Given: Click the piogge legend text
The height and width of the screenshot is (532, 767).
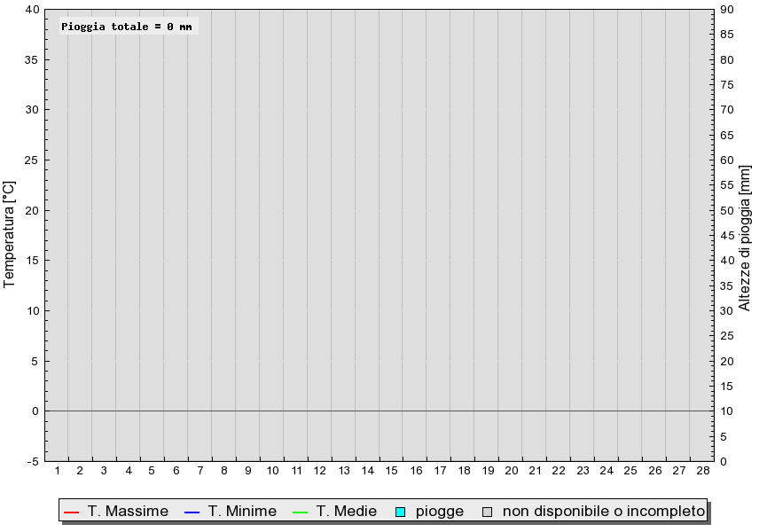Looking at the screenshot, I should (x=440, y=512).
